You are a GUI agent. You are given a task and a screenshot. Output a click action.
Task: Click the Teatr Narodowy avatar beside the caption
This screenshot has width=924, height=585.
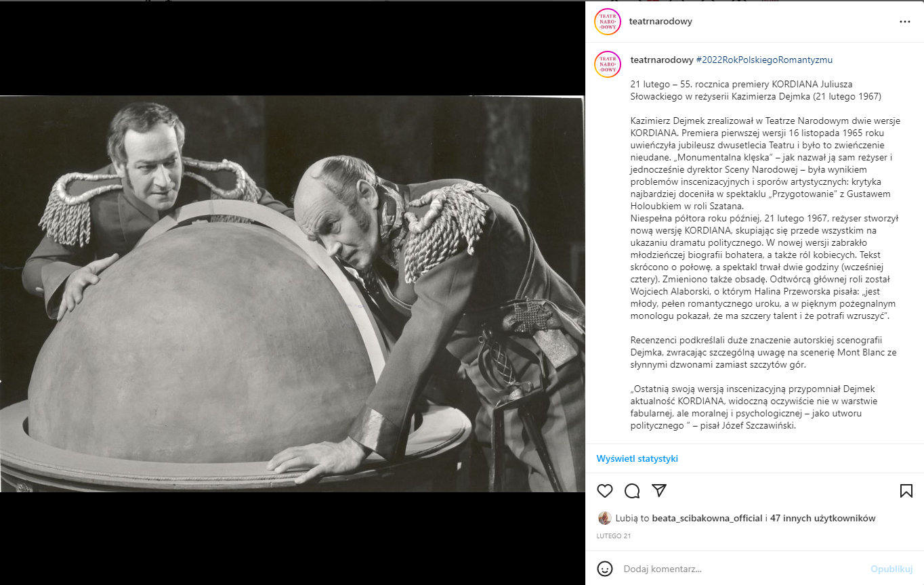[608, 64]
